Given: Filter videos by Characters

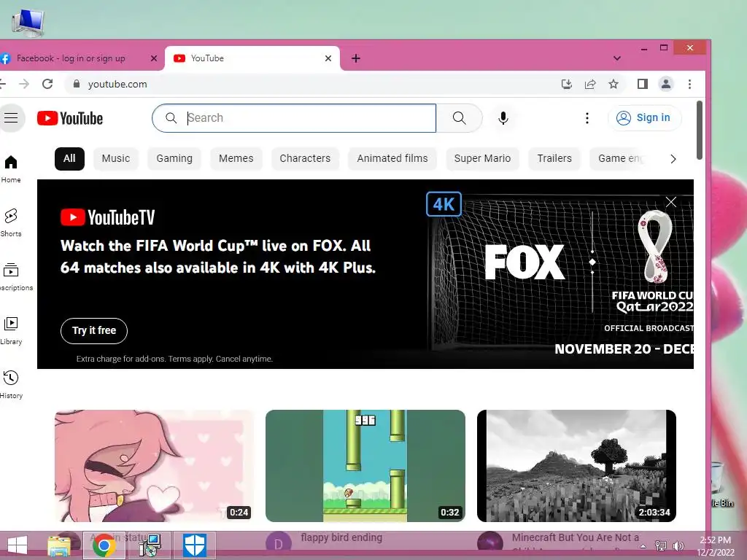Looking at the screenshot, I should 305,158.
